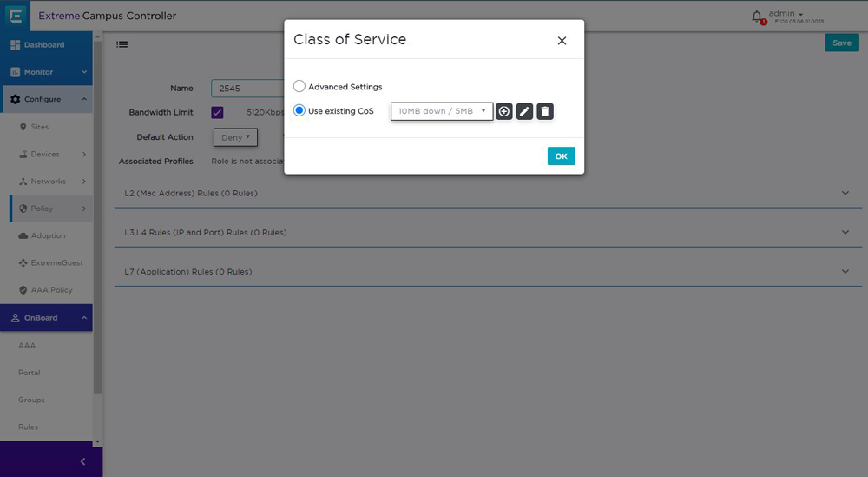Select the Use existing CoS option
The image size is (868, 477).
(299, 110)
